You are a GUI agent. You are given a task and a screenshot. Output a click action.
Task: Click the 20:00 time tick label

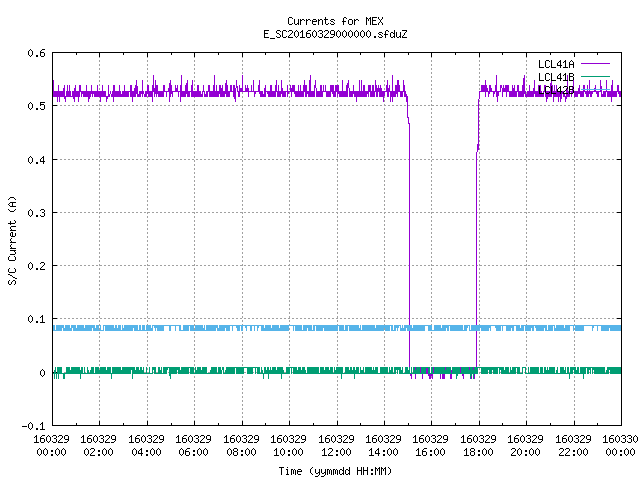tap(525, 453)
